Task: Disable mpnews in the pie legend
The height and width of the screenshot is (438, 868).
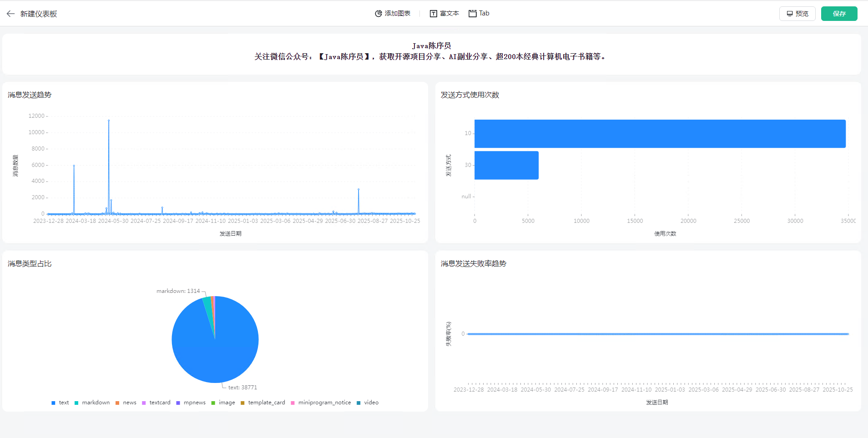Action: tap(191, 403)
